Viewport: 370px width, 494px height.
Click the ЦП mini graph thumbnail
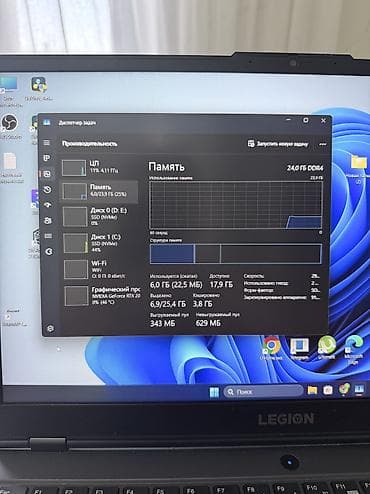(x=74, y=168)
